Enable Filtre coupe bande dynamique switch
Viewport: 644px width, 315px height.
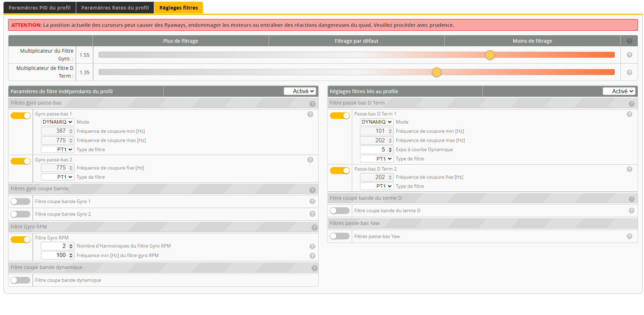(20, 280)
